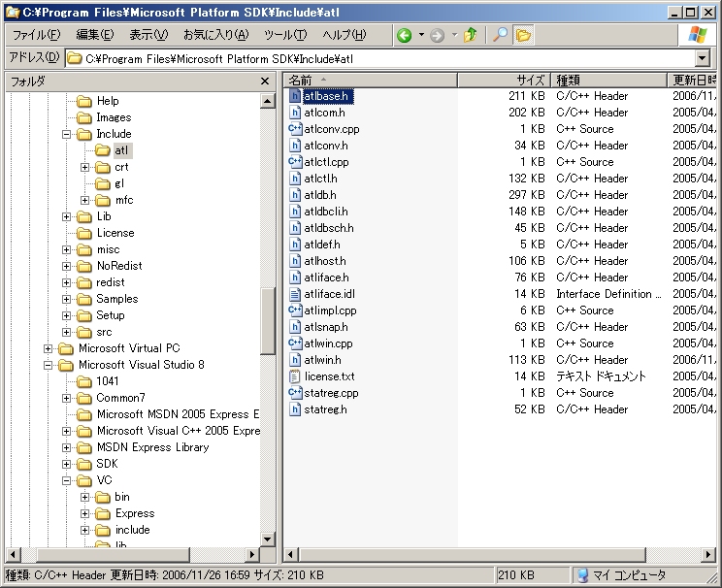722x588 pixels.
Task: Collapse the Include folder in tree
Action: point(67,135)
